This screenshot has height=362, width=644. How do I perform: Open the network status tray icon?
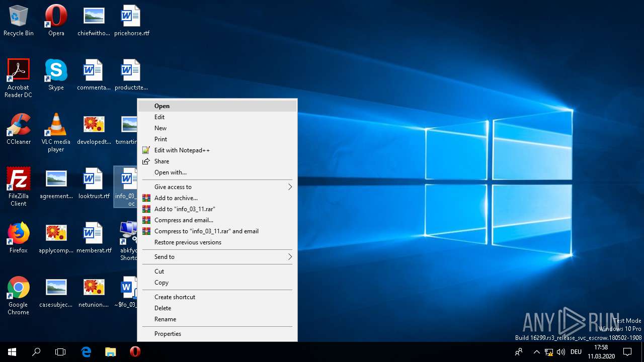click(x=549, y=352)
